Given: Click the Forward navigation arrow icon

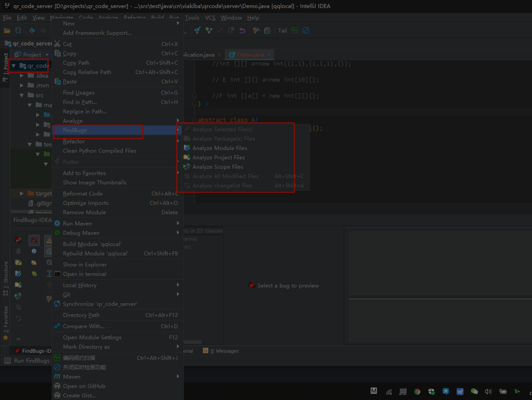Looking at the screenshot, I should [x=43, y=30].
